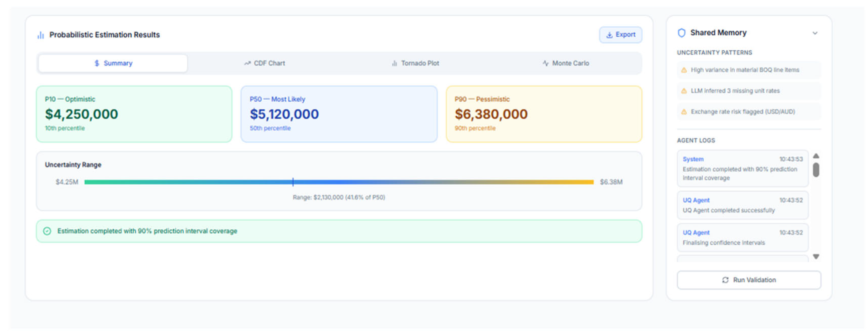Click agent logs scroll down arrow

pyautogui.click(x=816, y=257)
